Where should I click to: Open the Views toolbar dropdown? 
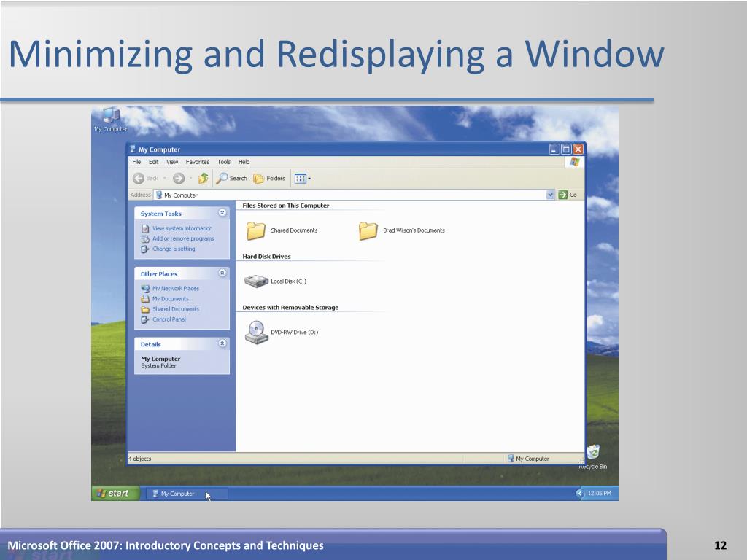coord(303,179)
